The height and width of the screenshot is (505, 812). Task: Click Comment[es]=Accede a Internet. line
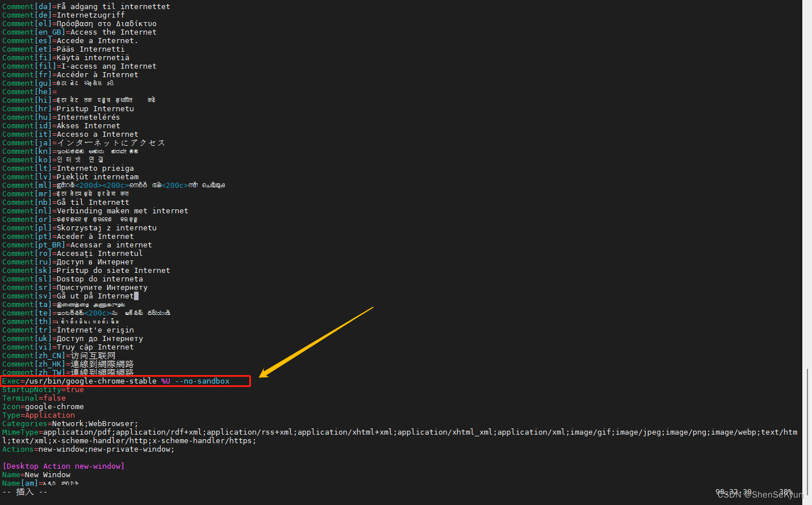70,41
